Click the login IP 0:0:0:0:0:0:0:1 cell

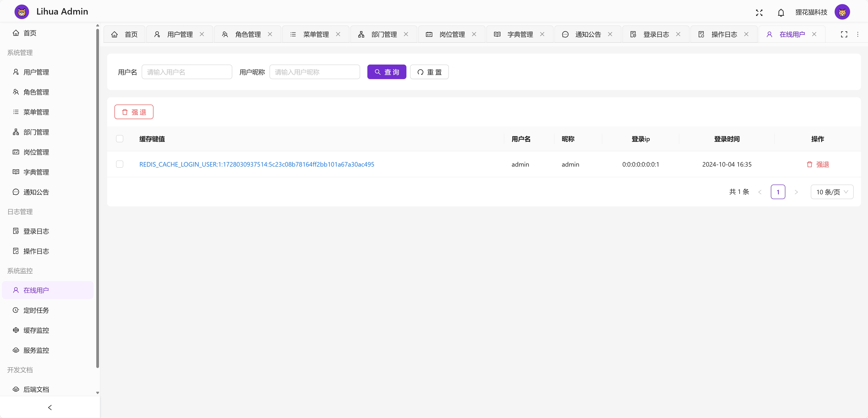pos(640,164)
